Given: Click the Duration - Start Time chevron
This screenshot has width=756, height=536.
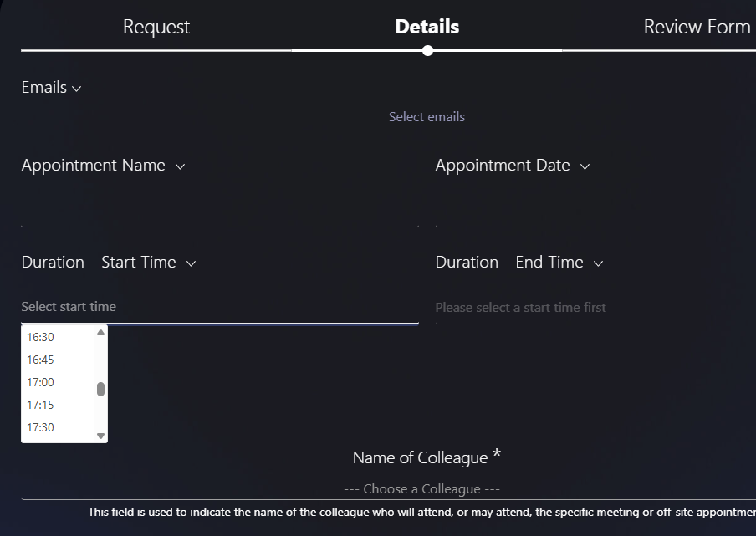Looking at the screenshot, I should coord(191,263).
